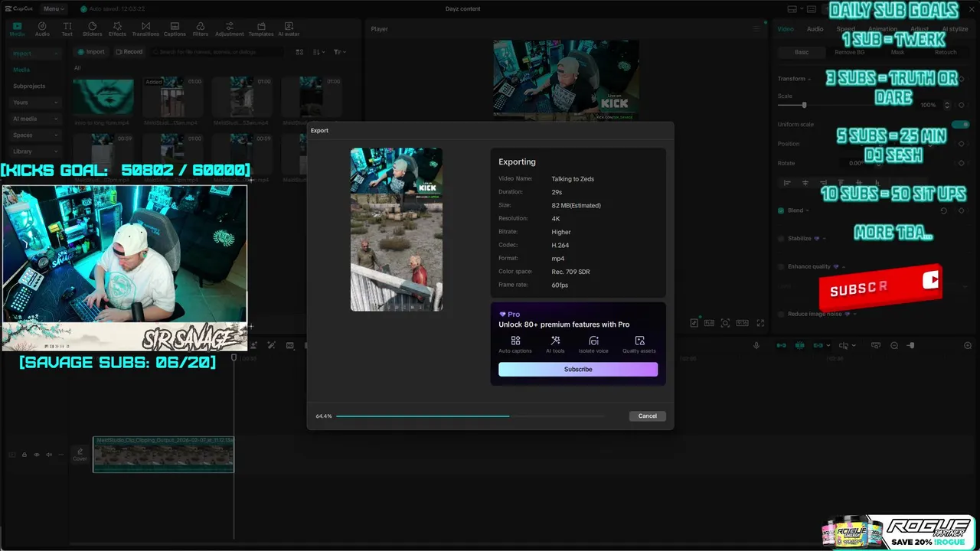
Task: Open the Captions panel
Action: 175,29
